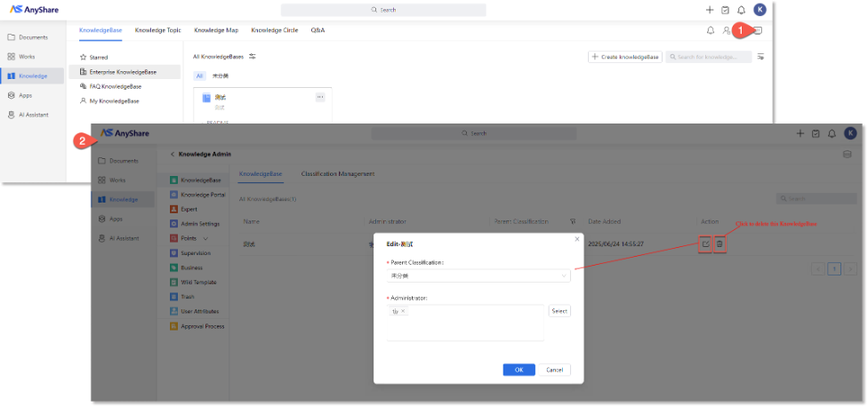Screen dimensions: 868x407
Task: Click the OK button in Edit dialog
Action: pos(518,370)
